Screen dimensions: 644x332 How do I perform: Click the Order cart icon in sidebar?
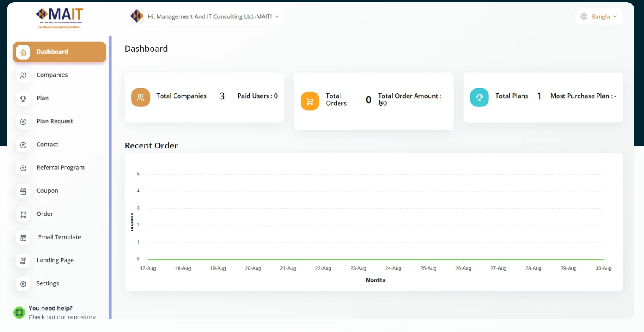23,214
